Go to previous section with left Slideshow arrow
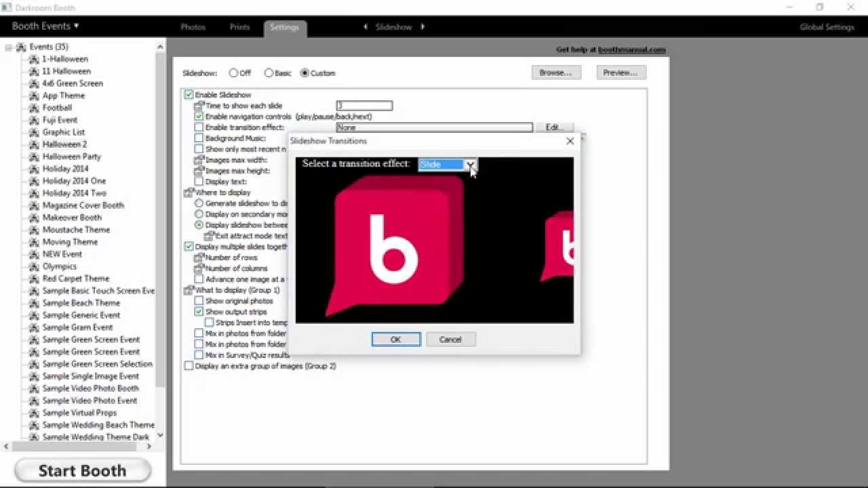This screenshot has height=488, width=868. coord(366,27)
